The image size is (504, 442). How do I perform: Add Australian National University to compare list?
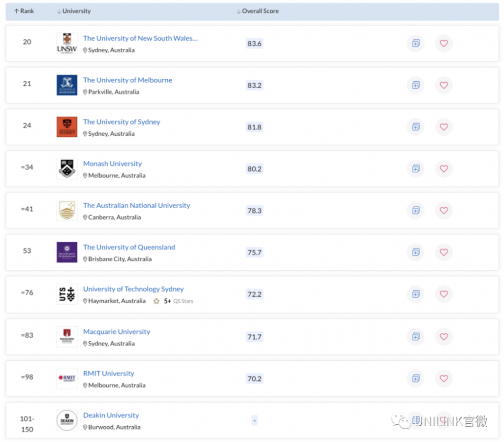click(415, 210)
